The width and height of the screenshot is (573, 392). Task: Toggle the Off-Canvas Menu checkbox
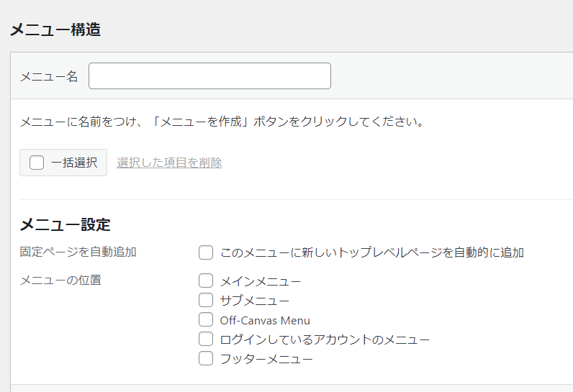[206, 320]
